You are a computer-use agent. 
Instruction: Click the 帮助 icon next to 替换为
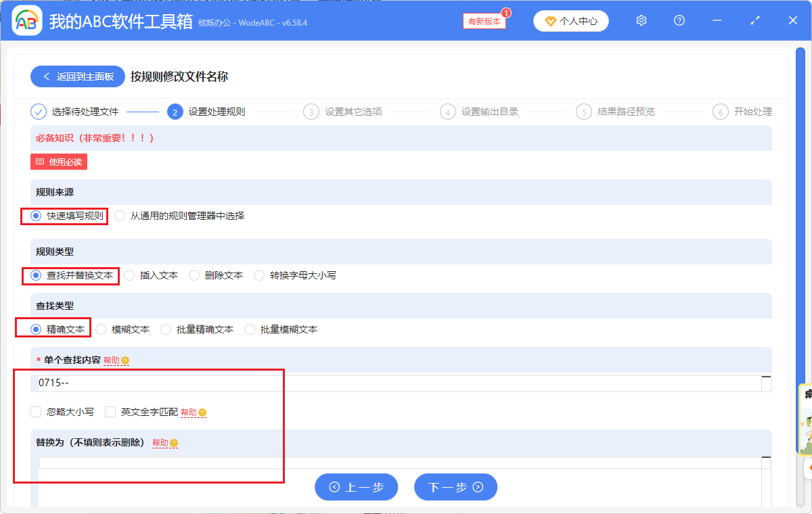tap(175, 443)
